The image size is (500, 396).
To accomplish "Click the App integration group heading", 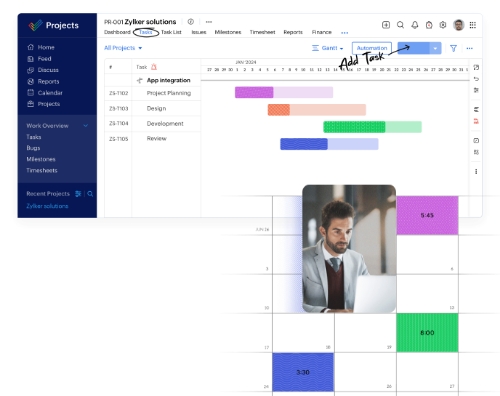I will coord(168,80).
